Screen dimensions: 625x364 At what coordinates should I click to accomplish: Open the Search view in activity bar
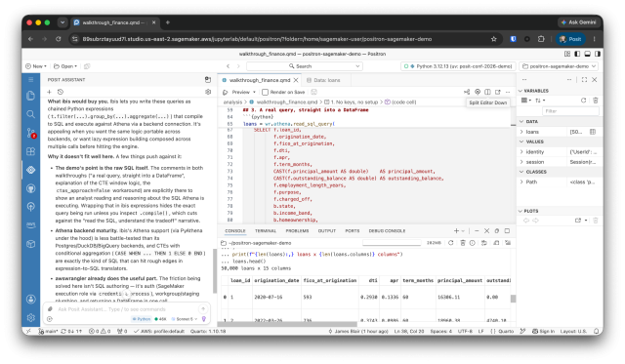pyautogui.click(x=30, y=114)
